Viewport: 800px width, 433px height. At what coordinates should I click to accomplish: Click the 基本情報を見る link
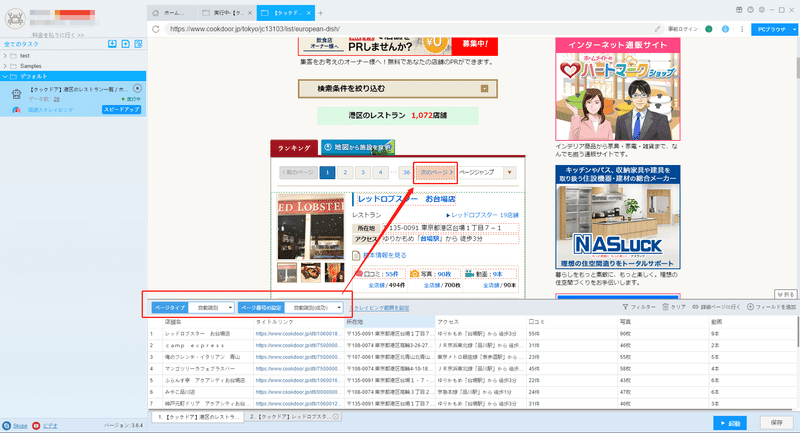click(385, 255)
